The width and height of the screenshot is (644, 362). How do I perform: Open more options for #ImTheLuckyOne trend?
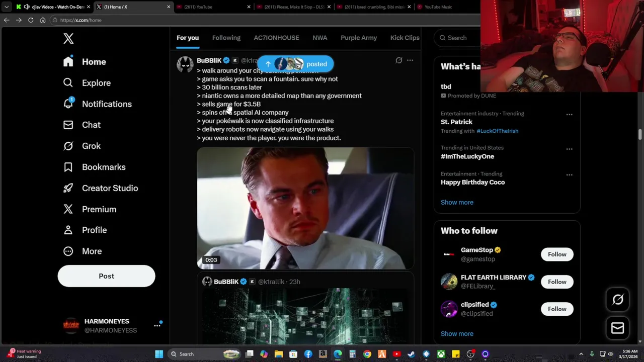pos(569,149)
